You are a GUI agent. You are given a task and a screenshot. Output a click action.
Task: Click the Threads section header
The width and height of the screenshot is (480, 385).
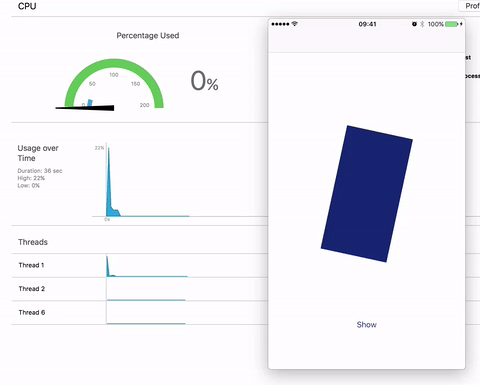click(x=33, y=242)
